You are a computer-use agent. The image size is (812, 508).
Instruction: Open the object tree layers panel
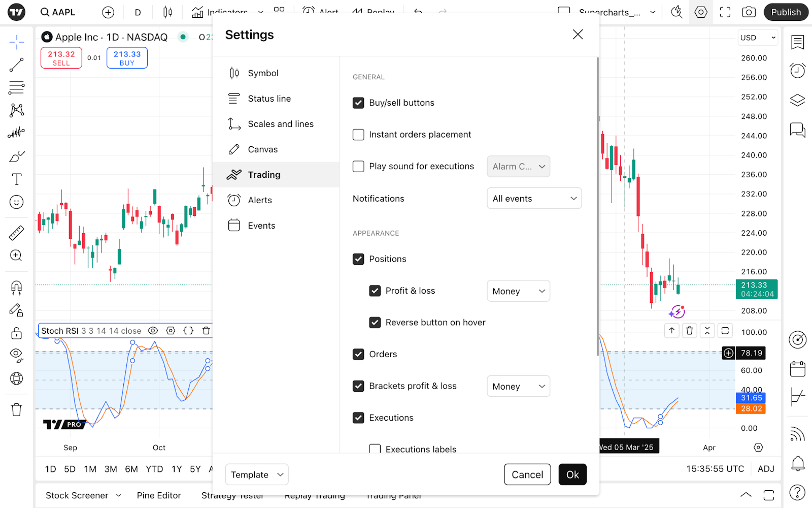coord(798,100)
